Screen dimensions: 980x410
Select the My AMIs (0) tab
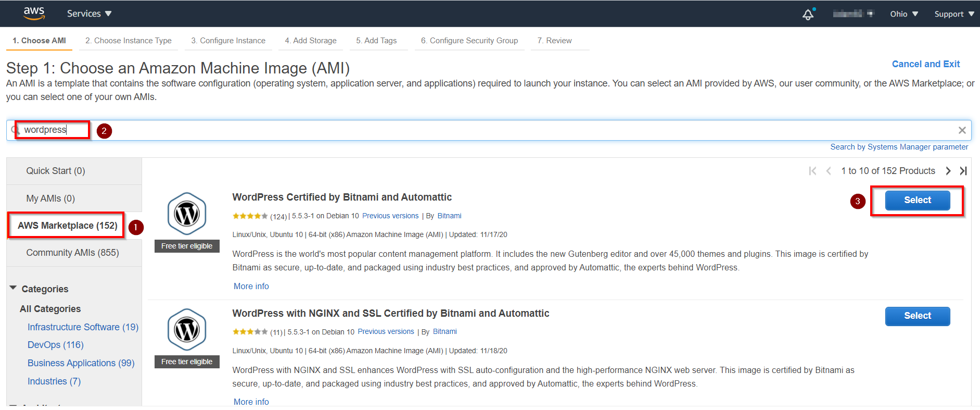74,198
